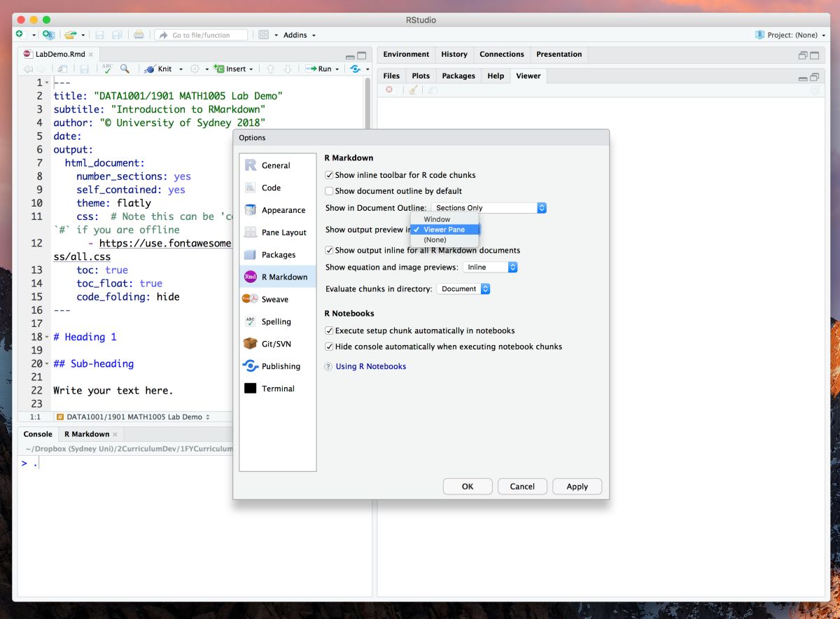
Task: Click editor's save document disk icon
Action: click(84, 69)
